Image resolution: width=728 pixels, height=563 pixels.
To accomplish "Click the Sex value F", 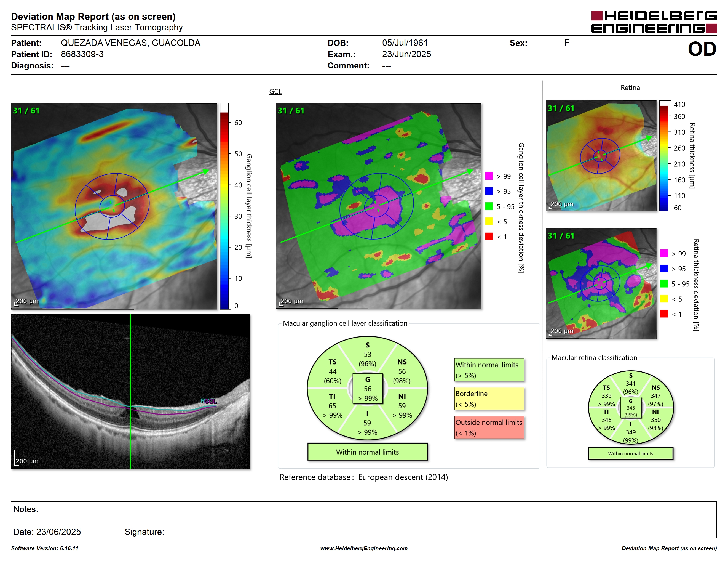I will pyautogui.click(x=567, y=43).
